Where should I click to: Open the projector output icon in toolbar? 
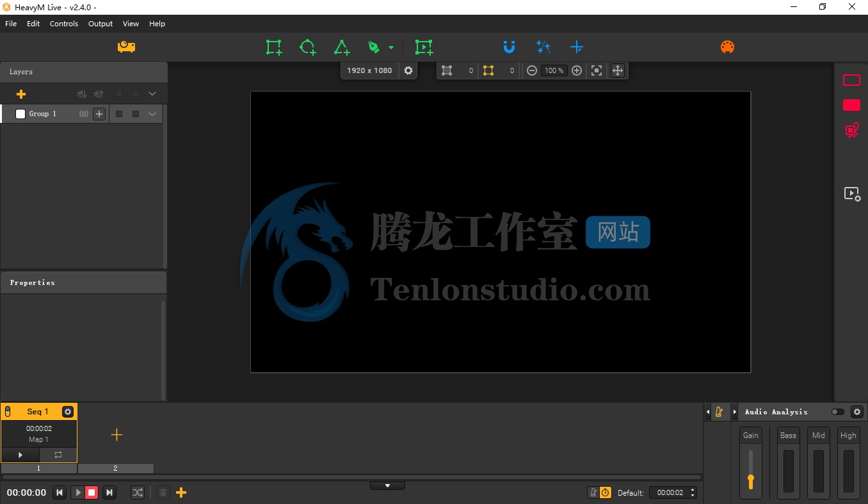click(126, 47)
